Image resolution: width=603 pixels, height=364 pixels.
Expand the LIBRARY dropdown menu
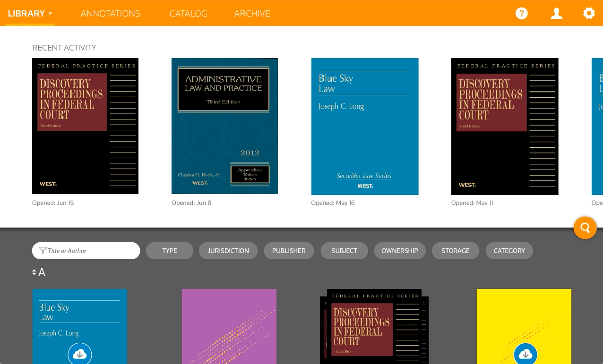point(30,14)
